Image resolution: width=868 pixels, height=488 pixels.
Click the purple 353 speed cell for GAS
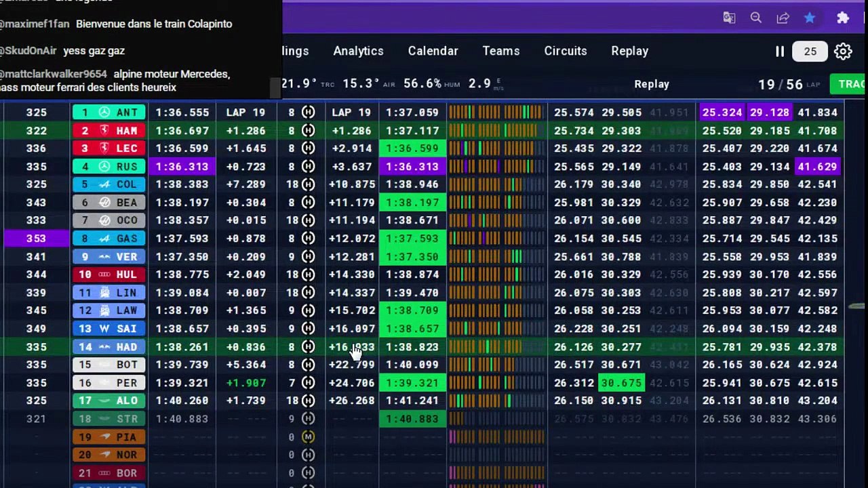point(37,239)
